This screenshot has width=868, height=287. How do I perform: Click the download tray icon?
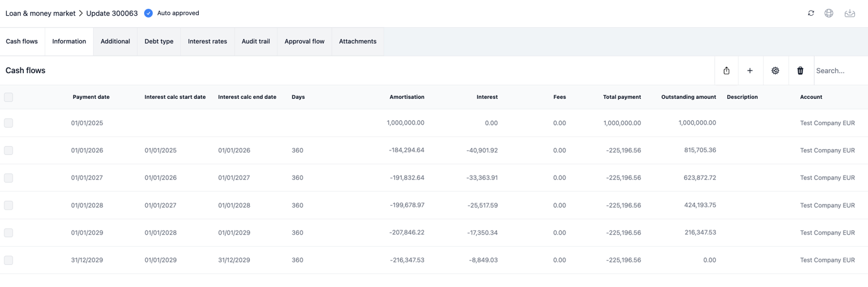coord(850,13)
